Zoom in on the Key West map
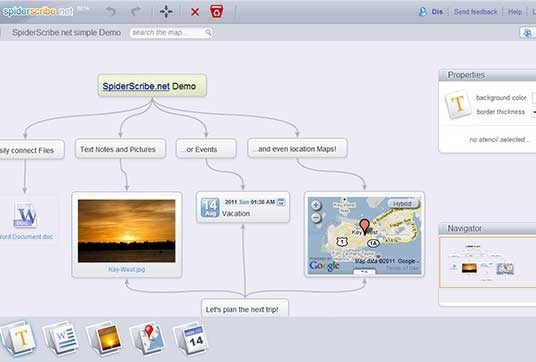This screenshot has width=536, height=362. tap(316, 205)
